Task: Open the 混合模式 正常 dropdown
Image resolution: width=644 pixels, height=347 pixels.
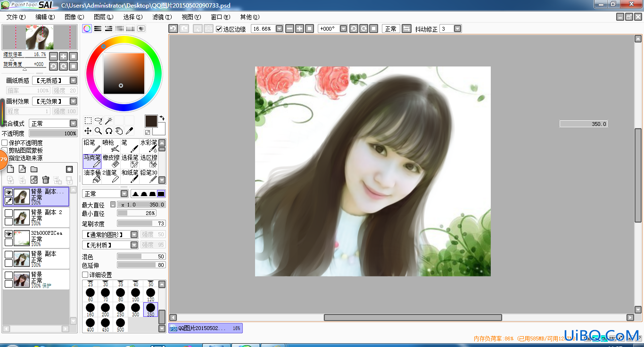Action: point(53,123)
